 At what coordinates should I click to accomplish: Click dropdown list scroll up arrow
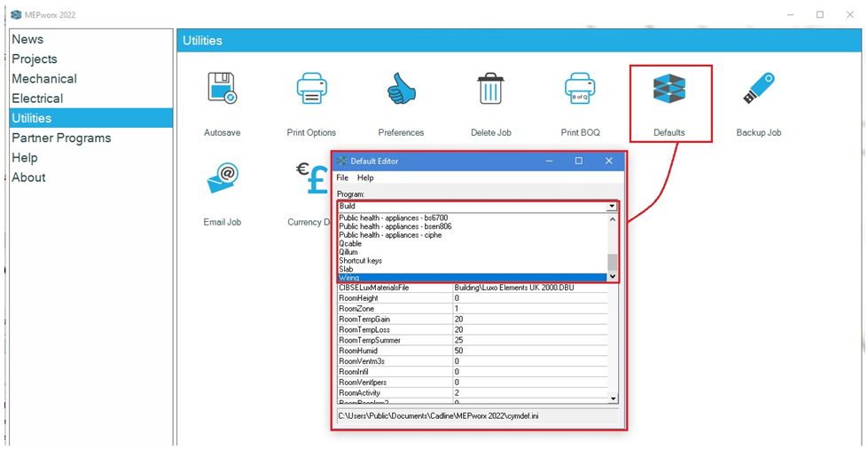[613, 219]
